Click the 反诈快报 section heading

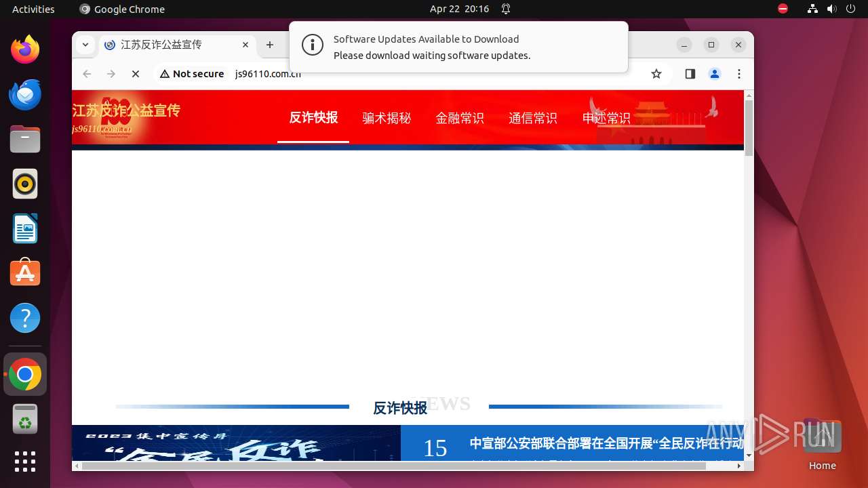point(400,407)
